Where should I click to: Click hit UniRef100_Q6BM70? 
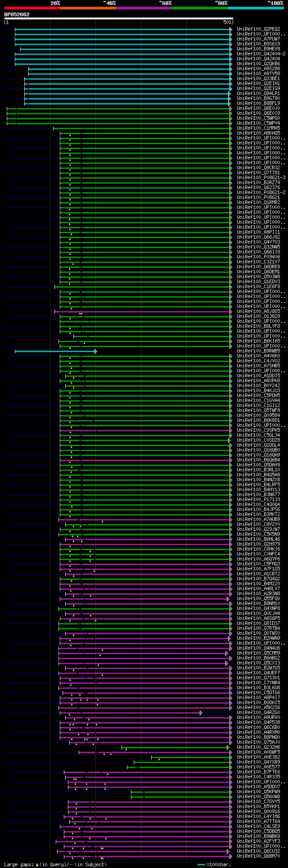(x=259, y=856)
